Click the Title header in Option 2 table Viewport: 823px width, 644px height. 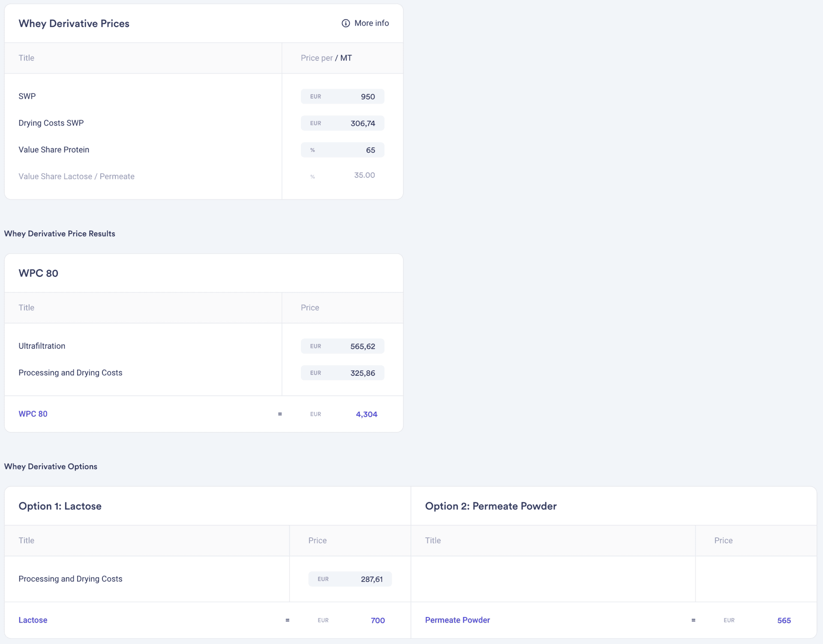(433, 541)
